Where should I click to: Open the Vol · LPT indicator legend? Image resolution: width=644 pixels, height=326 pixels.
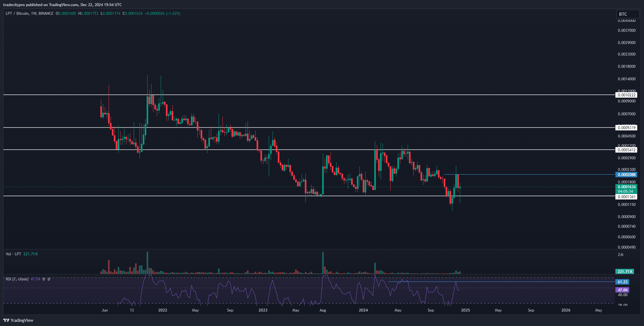14,254
